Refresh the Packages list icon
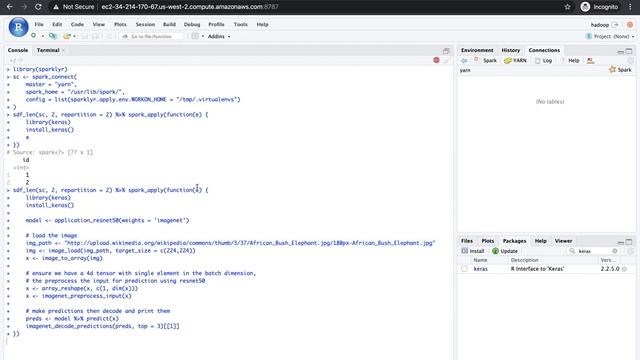The width and height of the screenshot is (640, 360). tap(631, 251)
